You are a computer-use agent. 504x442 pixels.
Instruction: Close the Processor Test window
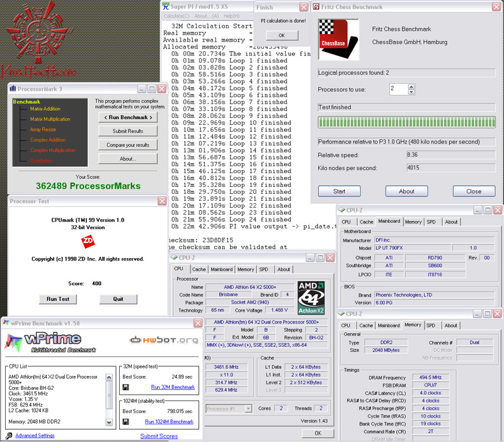pyautogui.click(x=162, y=201)
